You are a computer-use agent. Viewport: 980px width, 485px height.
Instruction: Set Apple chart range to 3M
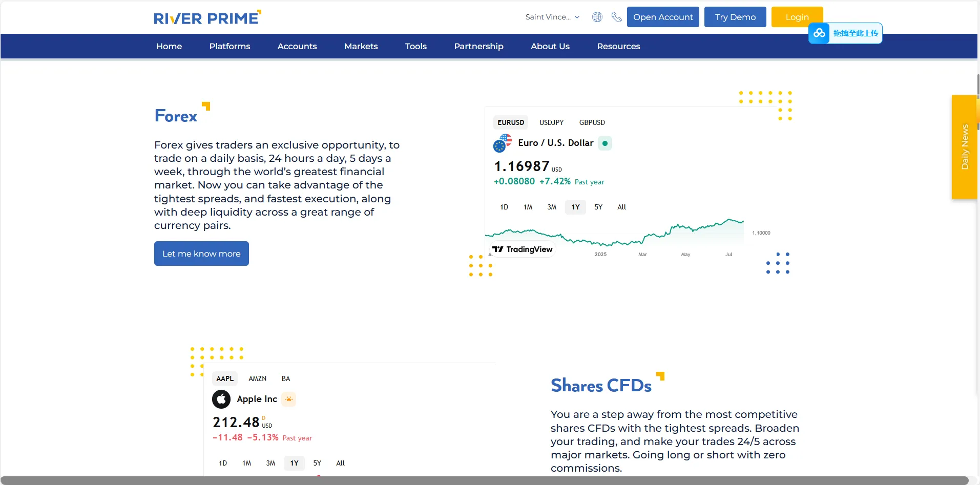point(270,463)
